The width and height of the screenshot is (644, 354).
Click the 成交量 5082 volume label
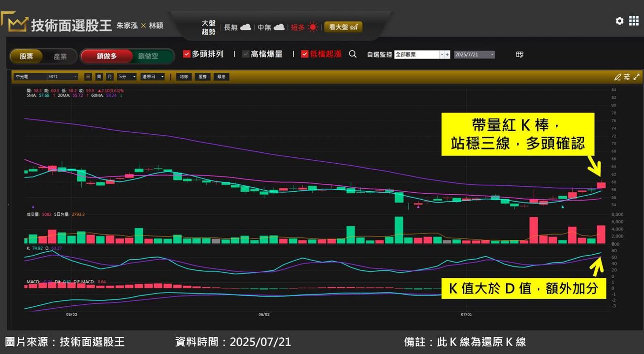tap(39, 214)
